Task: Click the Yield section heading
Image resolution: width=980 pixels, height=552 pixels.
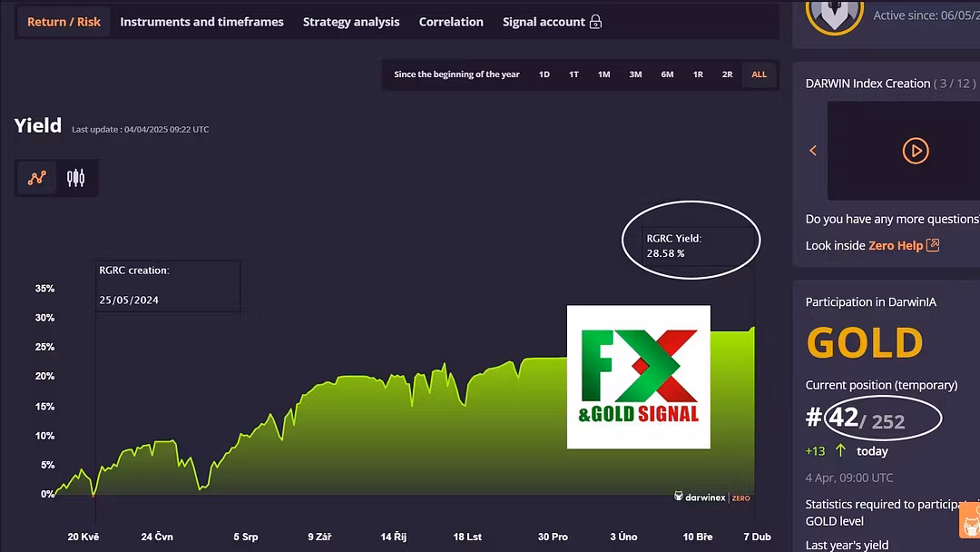Action: click(x=38, y=125)
